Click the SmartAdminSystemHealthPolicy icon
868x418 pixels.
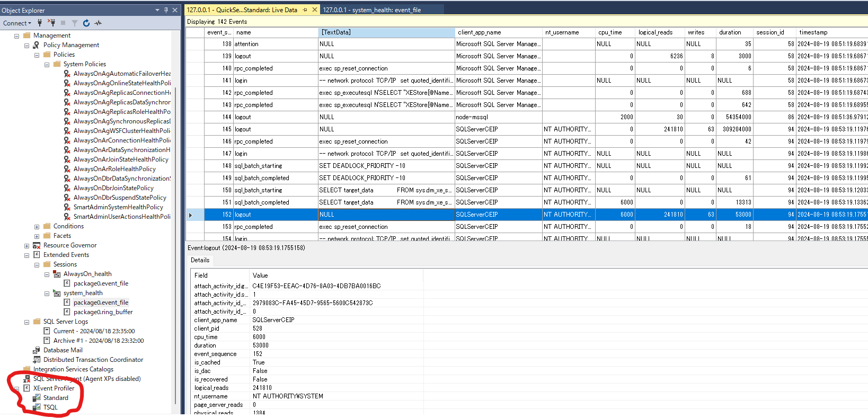(x=67, y=207)
